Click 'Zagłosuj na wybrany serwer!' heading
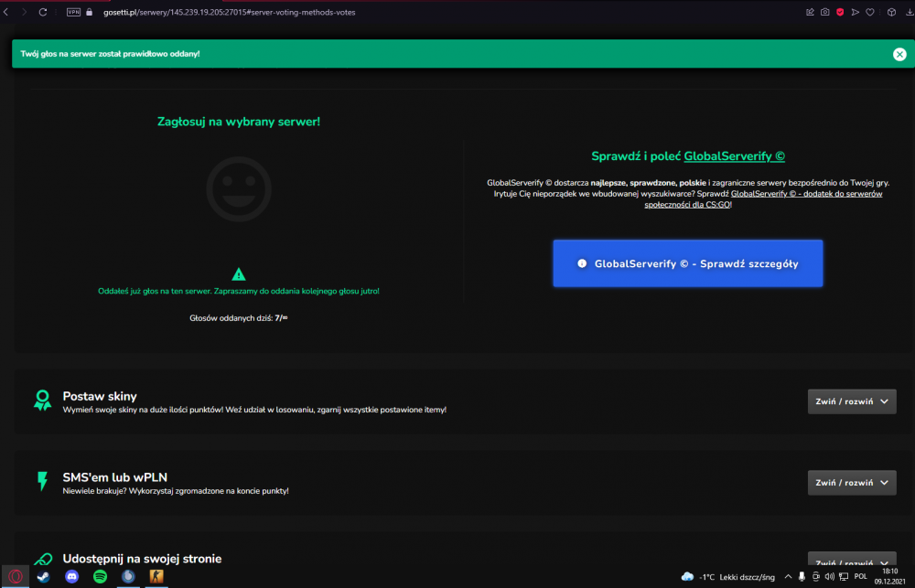The image size is (915, 588). (239, 122)
